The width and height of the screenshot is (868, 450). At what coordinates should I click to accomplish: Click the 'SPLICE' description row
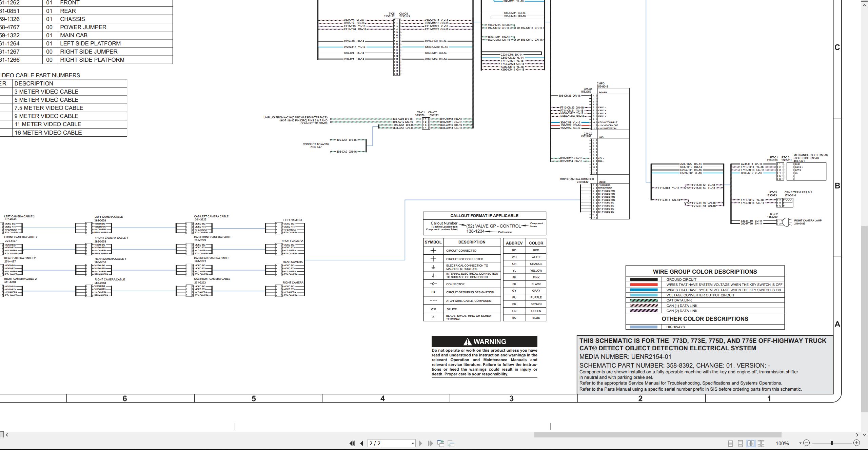(472, 309)
